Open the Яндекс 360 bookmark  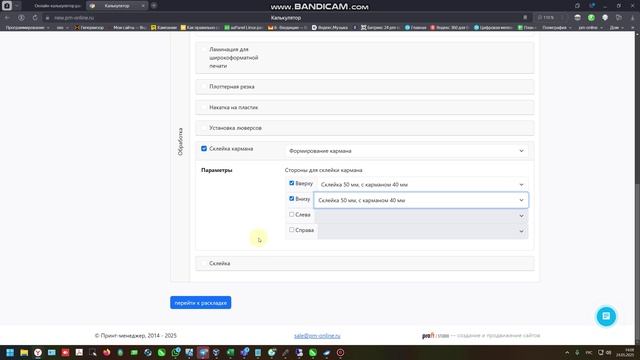pyautogui.click(x=450, y=27)
